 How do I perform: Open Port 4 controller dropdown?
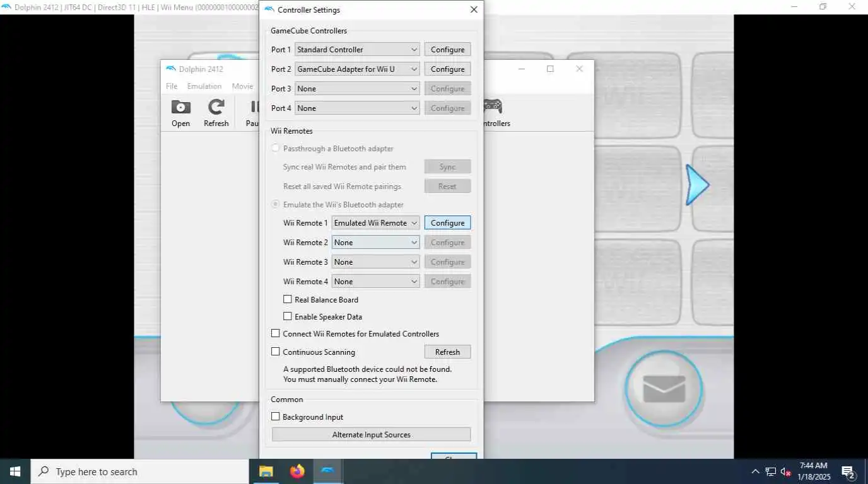[357, 108]
